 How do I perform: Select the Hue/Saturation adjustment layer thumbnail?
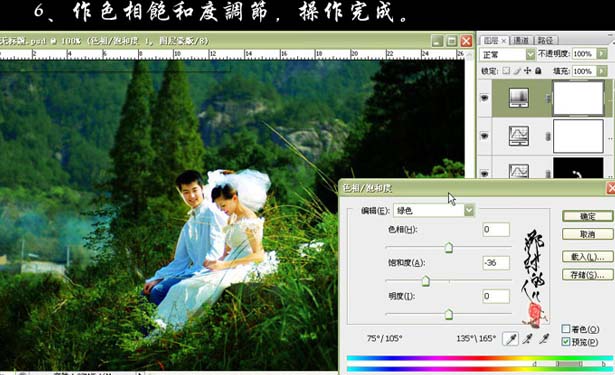[519, 98]
